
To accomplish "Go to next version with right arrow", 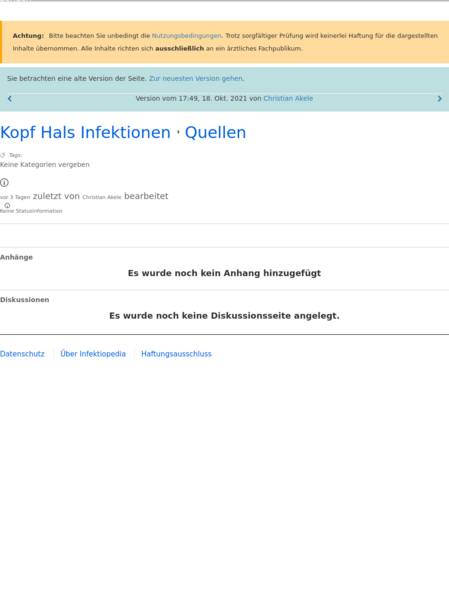I will pos(439,99).
